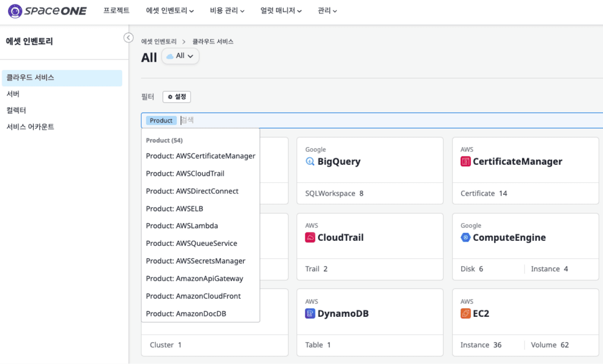Open the CertificateManager card title
603x364 pixels.
point(517,162)
